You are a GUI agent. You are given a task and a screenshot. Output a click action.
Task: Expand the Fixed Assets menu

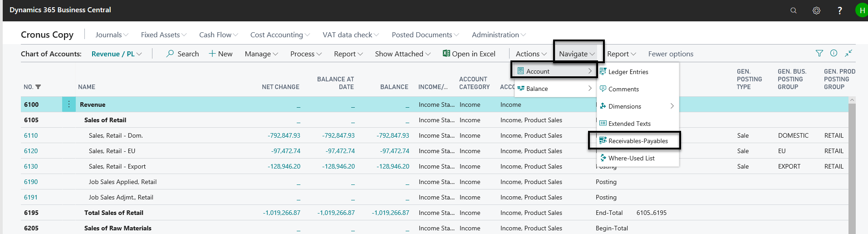[x=163, y=35]
